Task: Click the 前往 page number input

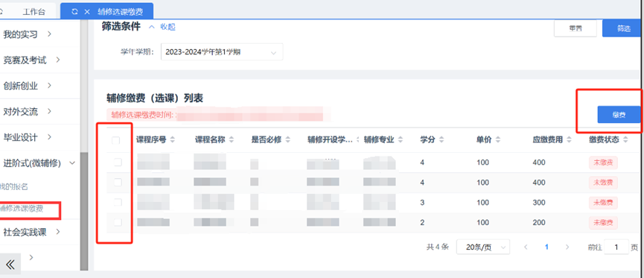Action: [616, 247]
